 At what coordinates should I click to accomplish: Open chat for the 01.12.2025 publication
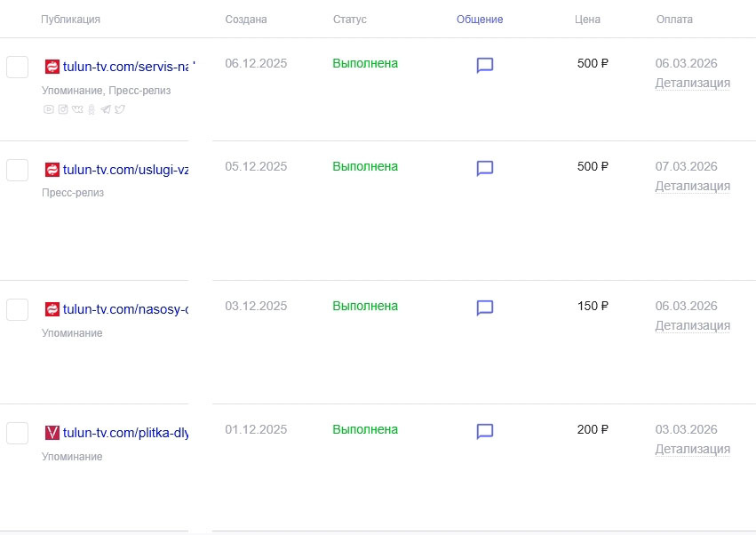click(x=485, y=431)
